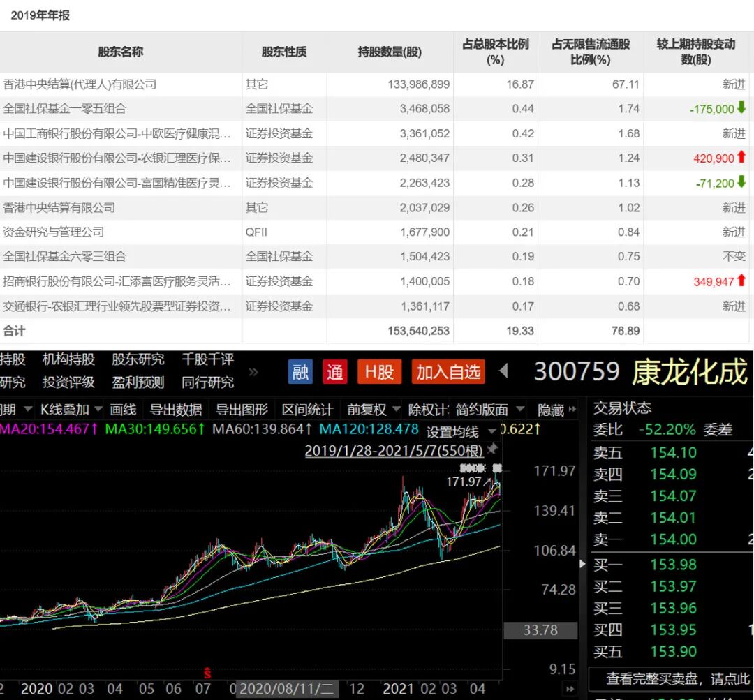Select the 画线 drawing tool
This screenshot has height=700, width=754.
tap(123, 409)
